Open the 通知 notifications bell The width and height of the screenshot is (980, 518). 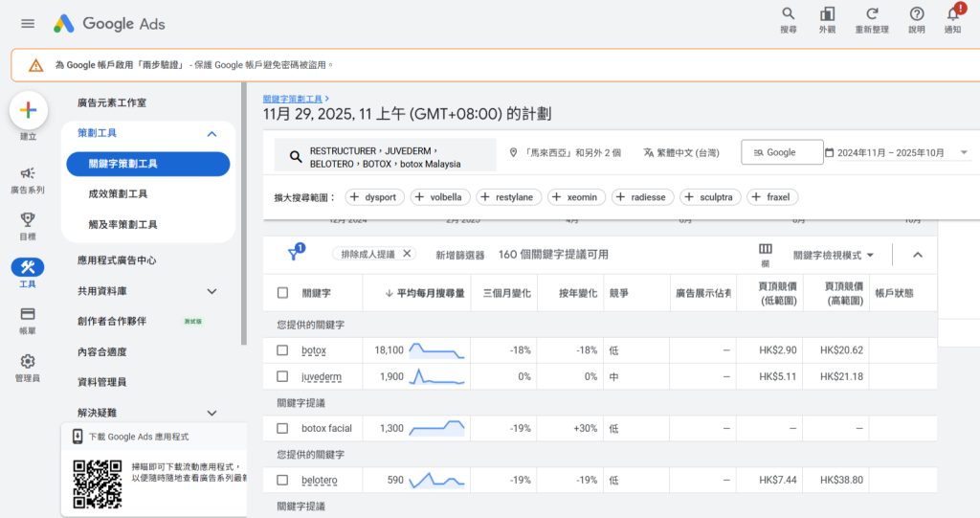click(952, 13)
